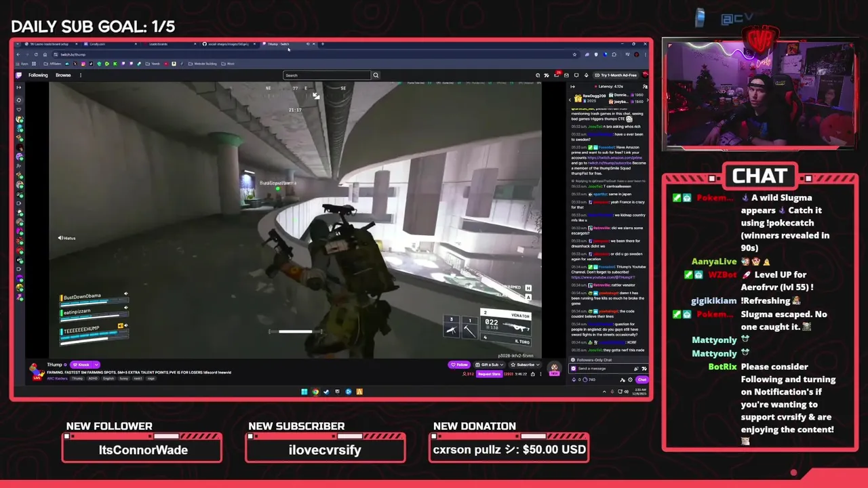Expand the Twitch left sidebar arrow
This screenshot has height=488, width=868.
[x=18, y=87]
